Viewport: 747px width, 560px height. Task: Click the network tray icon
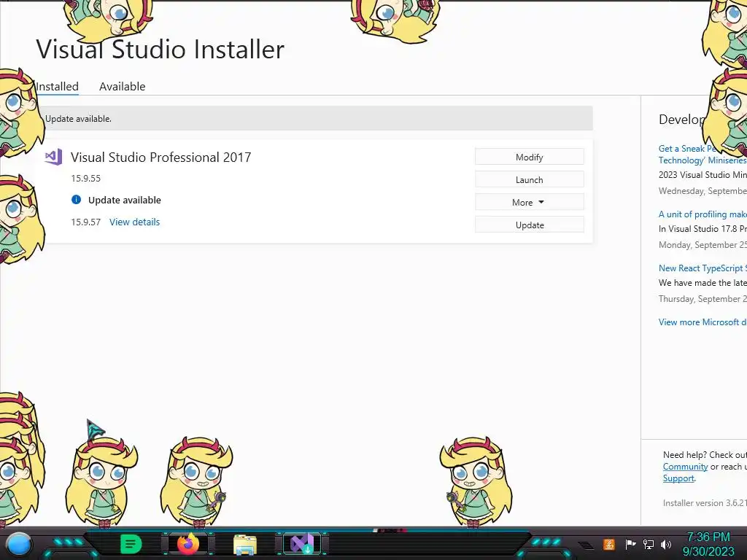tap(649, 544)
